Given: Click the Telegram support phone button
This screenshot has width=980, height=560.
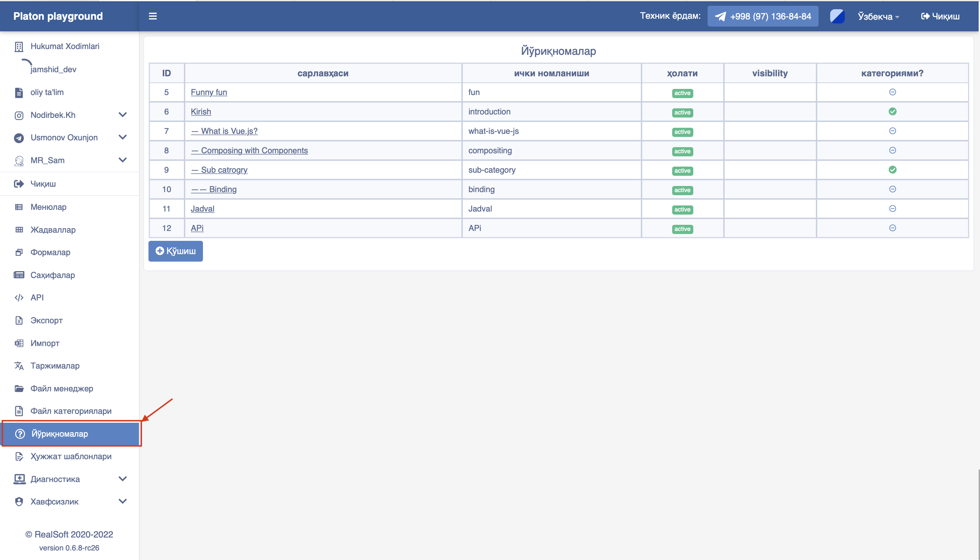Looking at the screenshot, I should 762,16.
